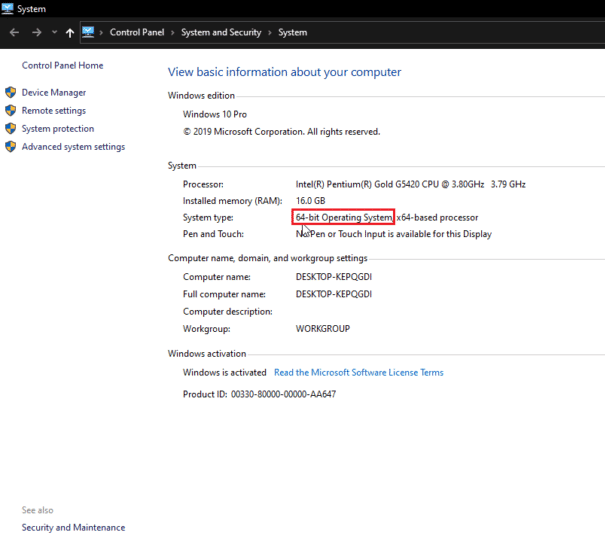Select the 16.0 GB installed memory value

[311, 201]
